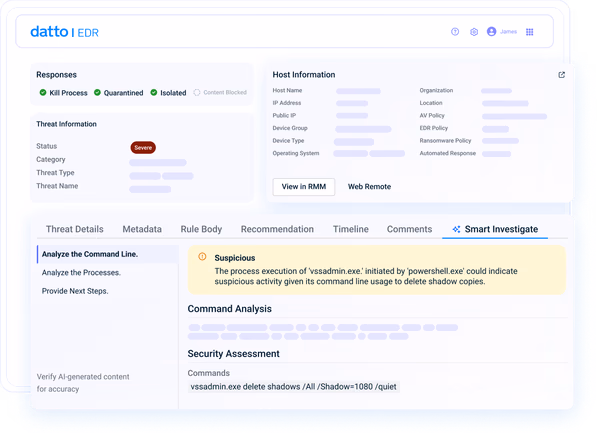Viewport: 600px width, 433px height.
Task: Click the vssadmin.exe delete shadows command text
Action: coord(293,387)
